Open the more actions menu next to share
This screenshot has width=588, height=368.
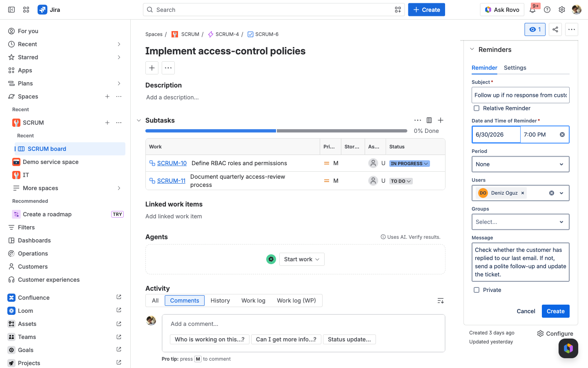click(572, 29)
